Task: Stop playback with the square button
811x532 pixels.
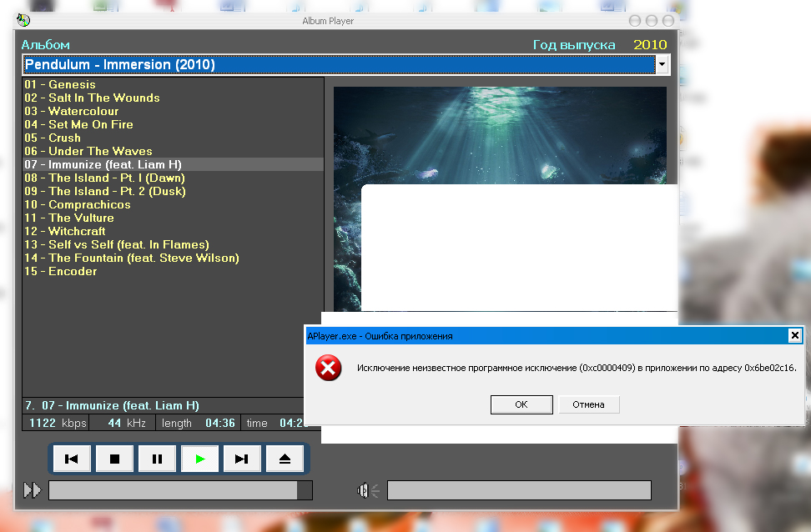Action: click(114, 459)
